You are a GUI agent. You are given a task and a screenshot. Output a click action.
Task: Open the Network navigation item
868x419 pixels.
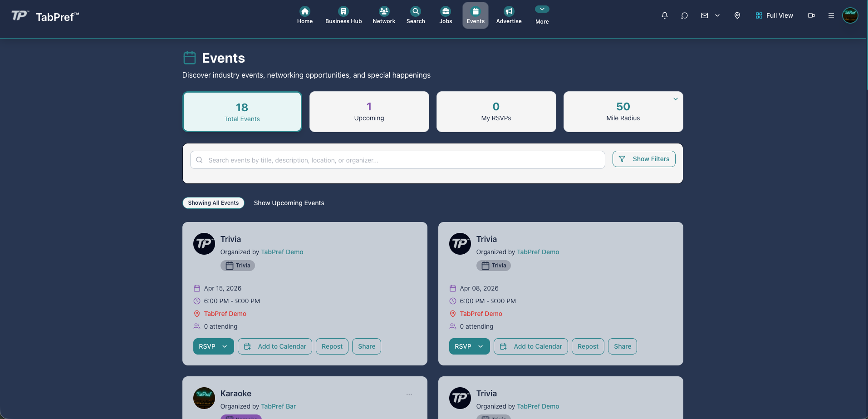[x=384, y=15]
